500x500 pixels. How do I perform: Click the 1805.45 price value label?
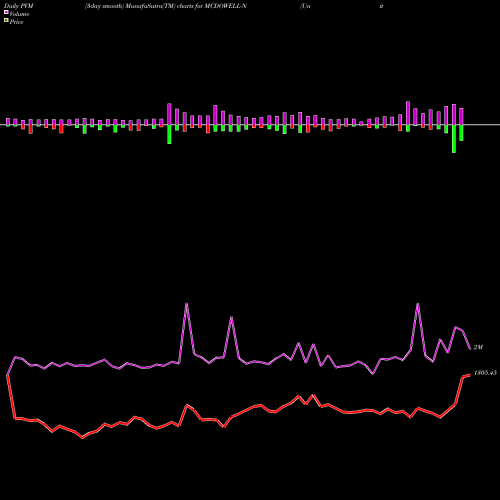tap(485, 373)
